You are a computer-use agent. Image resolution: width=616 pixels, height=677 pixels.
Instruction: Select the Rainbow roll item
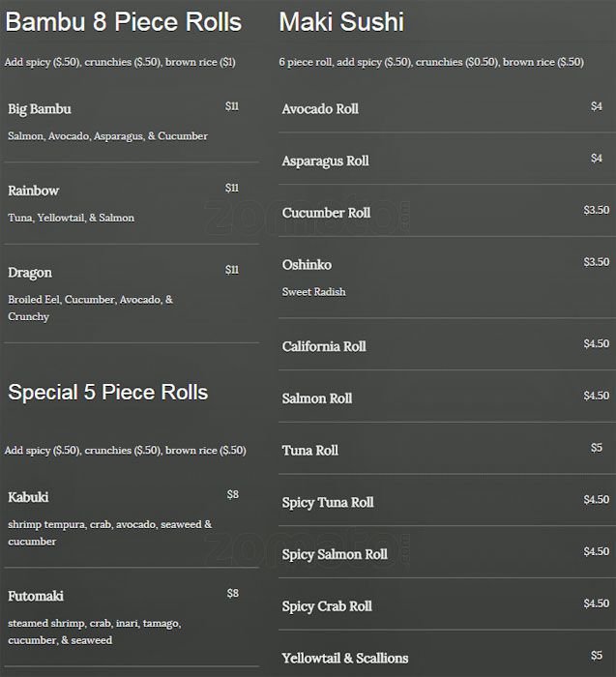(34, 191)
